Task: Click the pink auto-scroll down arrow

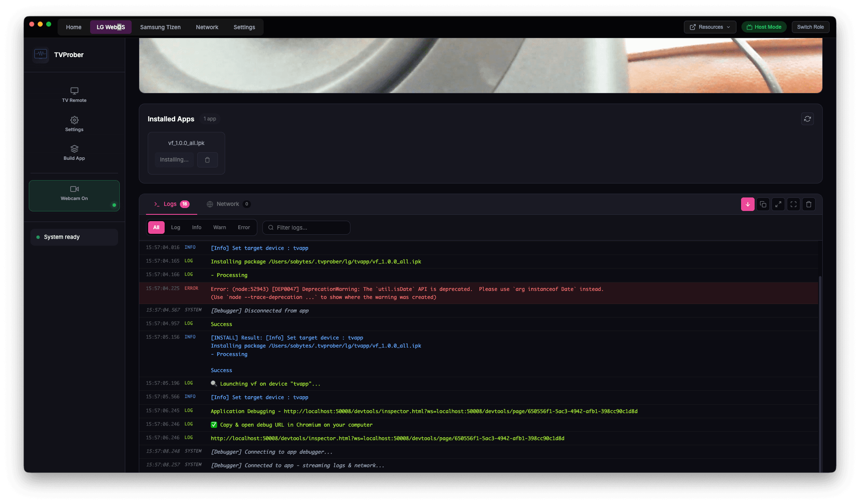Action: coord(748,204)
